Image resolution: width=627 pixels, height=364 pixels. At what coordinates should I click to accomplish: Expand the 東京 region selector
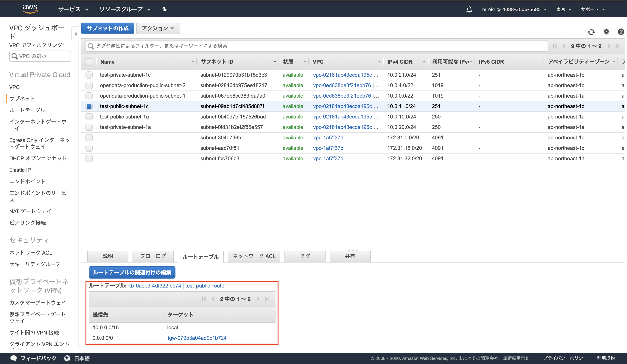pos(563,9)
